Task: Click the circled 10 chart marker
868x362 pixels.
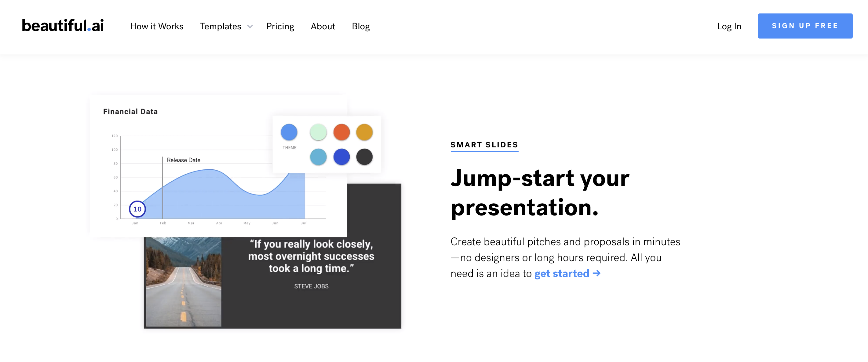Action: [137, 209]
